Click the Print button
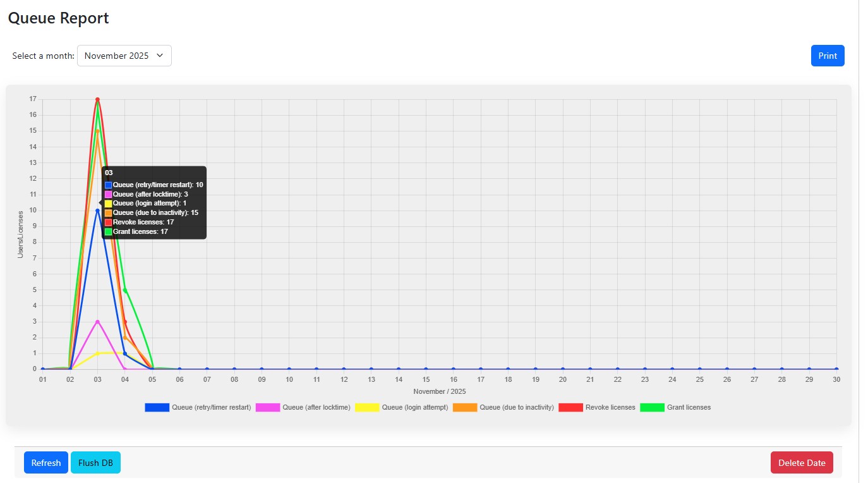Image resolution: width=868 pixels, height=483 pixels. [827, 56]
